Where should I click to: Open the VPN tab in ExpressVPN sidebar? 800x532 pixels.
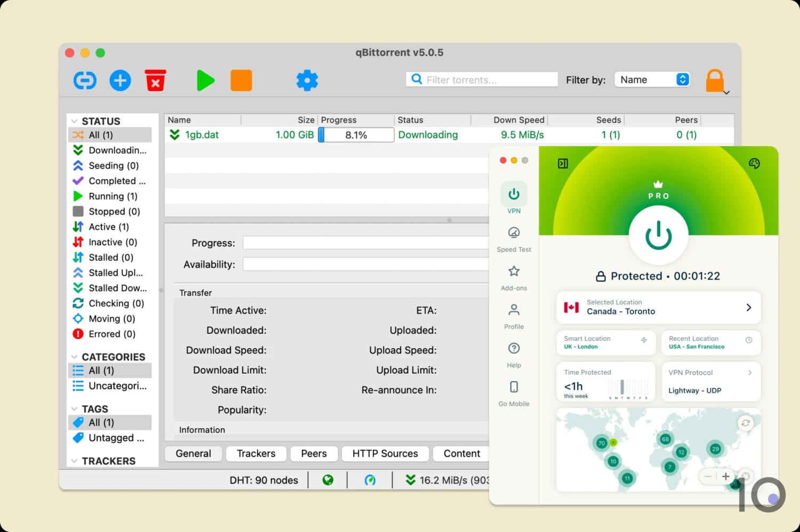tap(514, 198)
